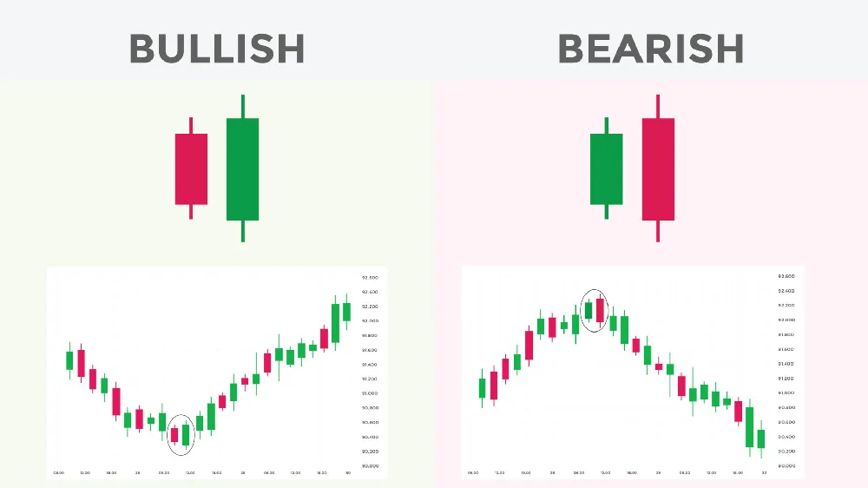Click the leftmost green candle in bearish chart

482,388
